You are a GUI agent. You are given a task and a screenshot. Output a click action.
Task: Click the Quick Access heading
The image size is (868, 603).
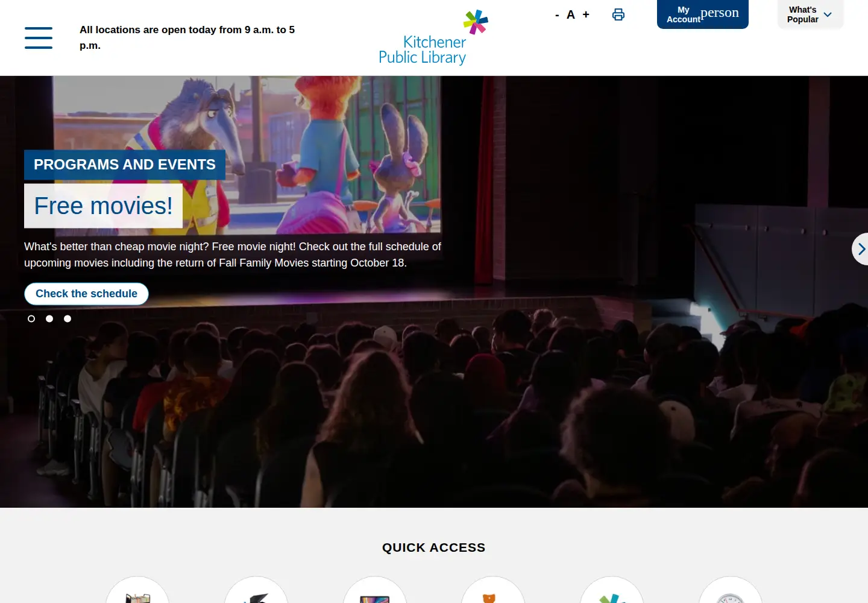(433, 548)
